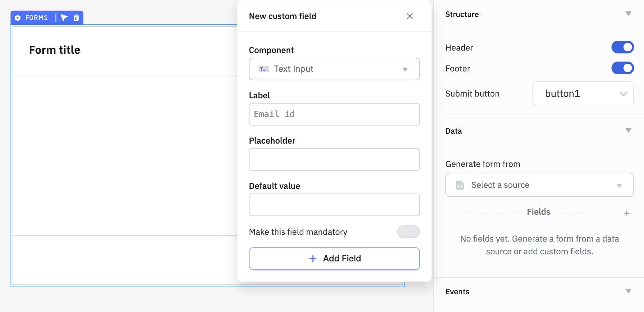
Task: Disable the Header toggle
Action: coord(623,47)
